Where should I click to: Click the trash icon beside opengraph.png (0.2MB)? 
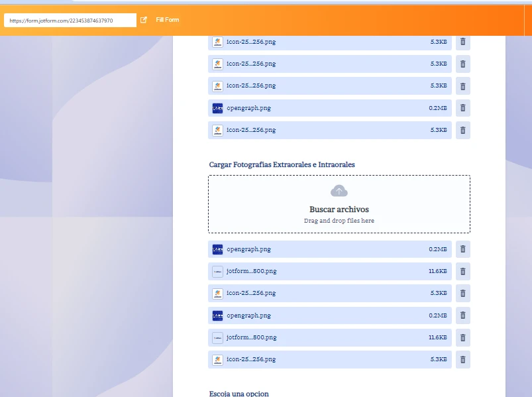(462, 108)
